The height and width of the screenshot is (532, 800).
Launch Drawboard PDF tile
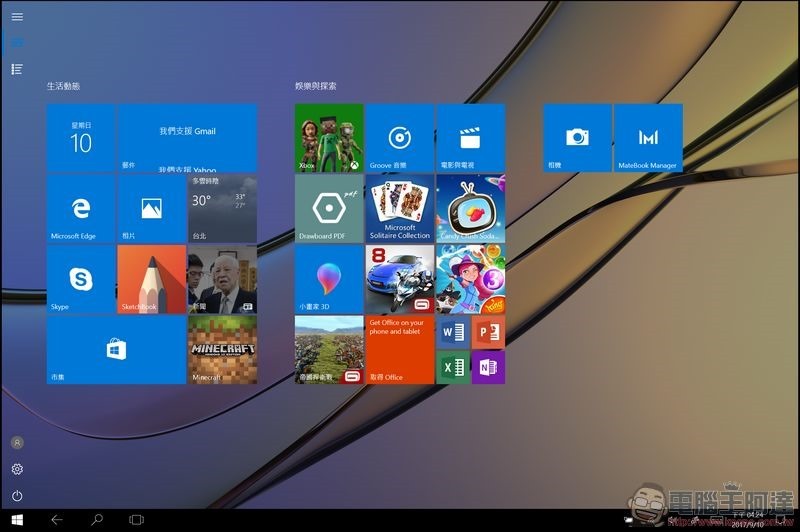pos(329,209)
